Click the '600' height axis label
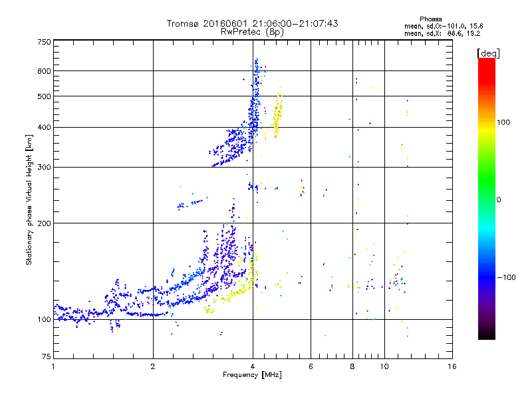 click(44, 71)
